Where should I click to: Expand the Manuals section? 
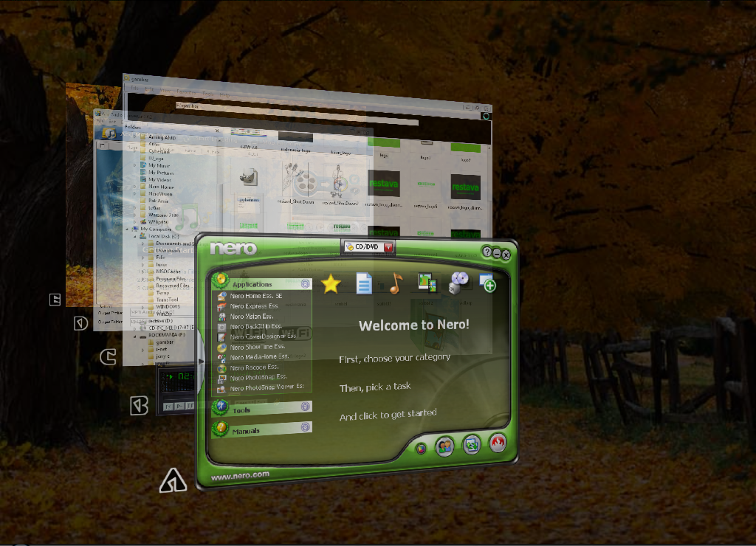305,426
